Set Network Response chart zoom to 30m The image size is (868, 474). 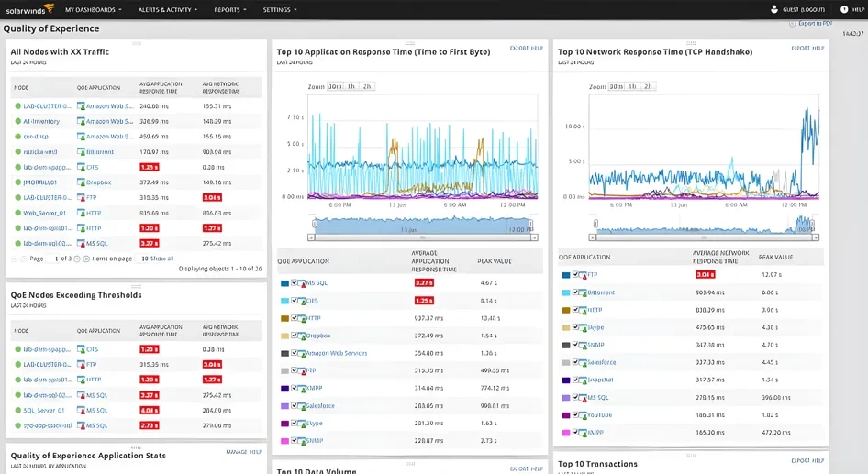616,86
